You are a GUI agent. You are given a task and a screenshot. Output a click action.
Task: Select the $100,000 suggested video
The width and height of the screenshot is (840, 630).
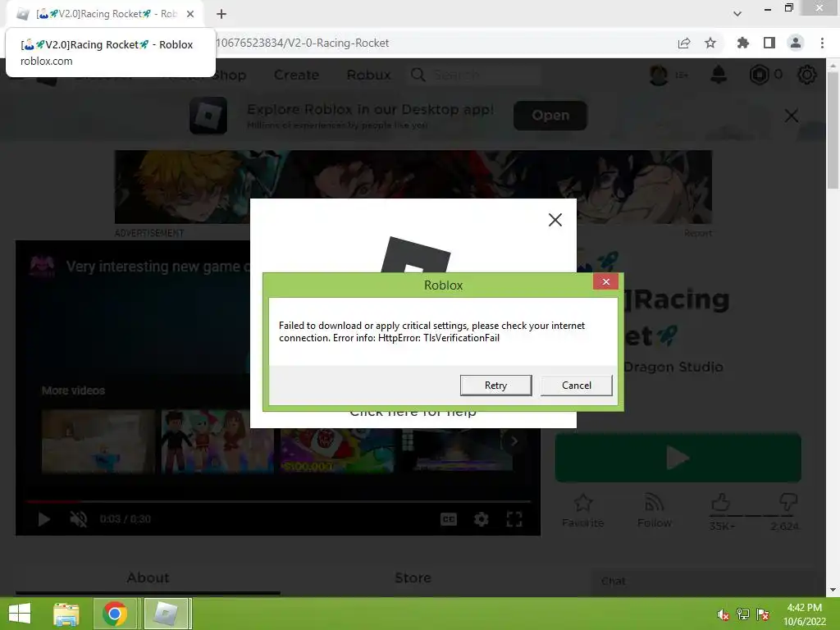pos(337,450)
